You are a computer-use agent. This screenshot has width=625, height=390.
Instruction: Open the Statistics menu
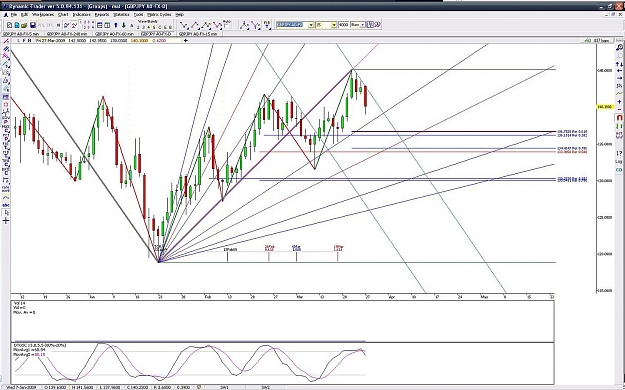tap(121, 14)
